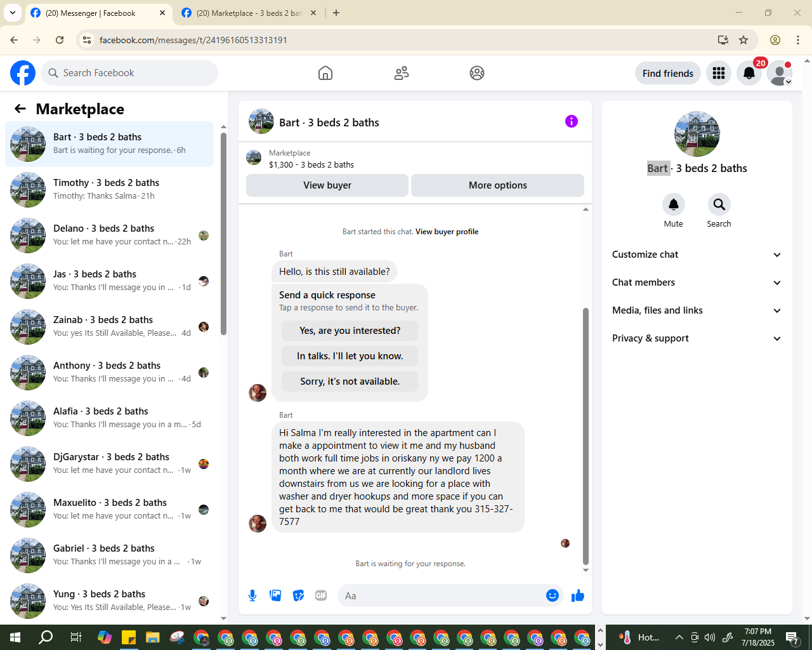Open Jas's 3 beds 2 baths conversation
This screenshot has height=650, width=812.
110,281
